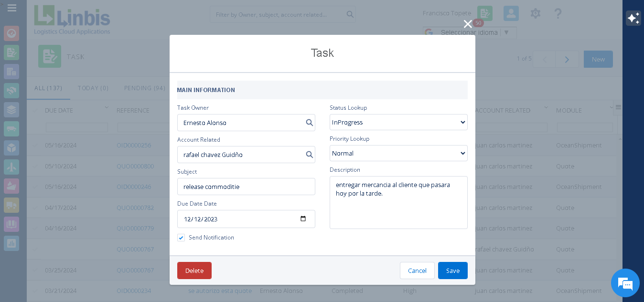Click the settings gear icon in the header
The image size is (644, 302).
click(x=535, y=13)
